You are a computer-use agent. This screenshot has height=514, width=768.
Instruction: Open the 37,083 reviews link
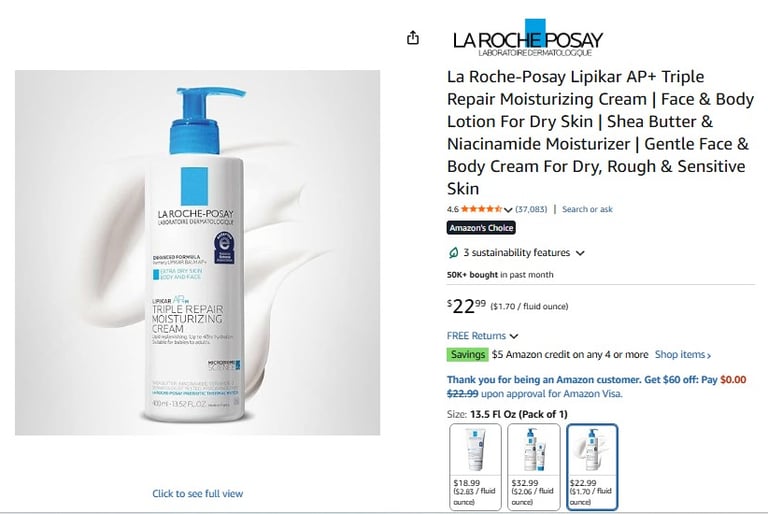point(531,209)
